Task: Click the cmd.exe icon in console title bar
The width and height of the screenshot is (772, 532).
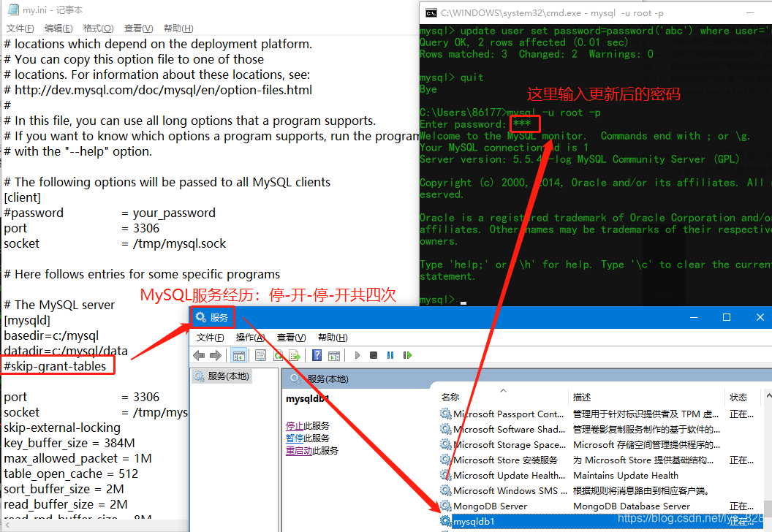Action: pyautogui.click(x=431, y=13)
